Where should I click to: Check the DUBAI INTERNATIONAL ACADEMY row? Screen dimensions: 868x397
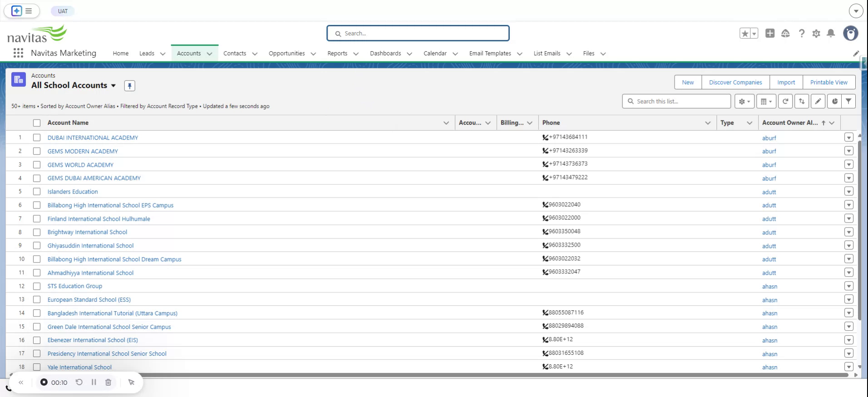point(37,138)
